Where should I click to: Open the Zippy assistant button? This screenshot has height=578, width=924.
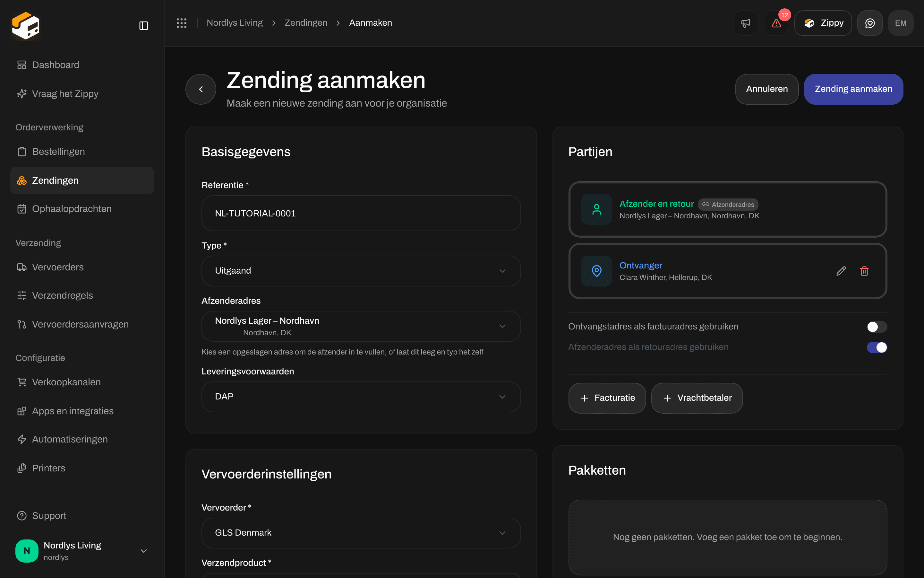(823, 23)
